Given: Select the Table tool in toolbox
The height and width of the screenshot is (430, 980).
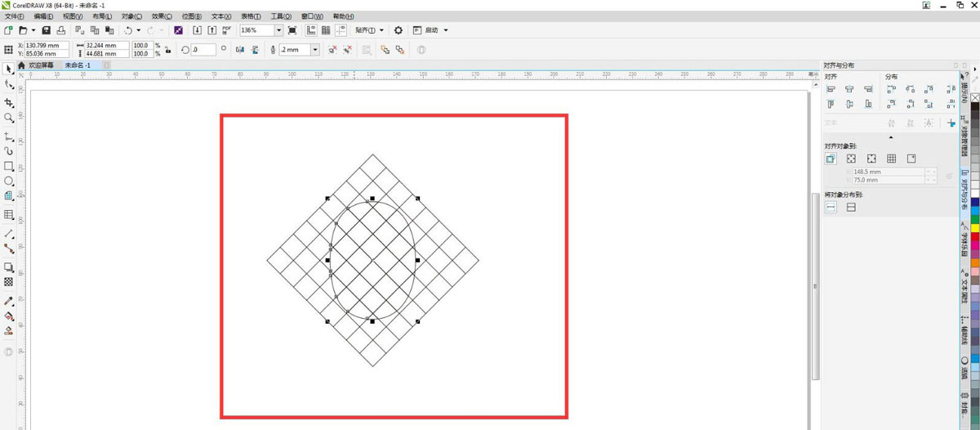Looking at the screenshot, I should click(x=9, y=215).
